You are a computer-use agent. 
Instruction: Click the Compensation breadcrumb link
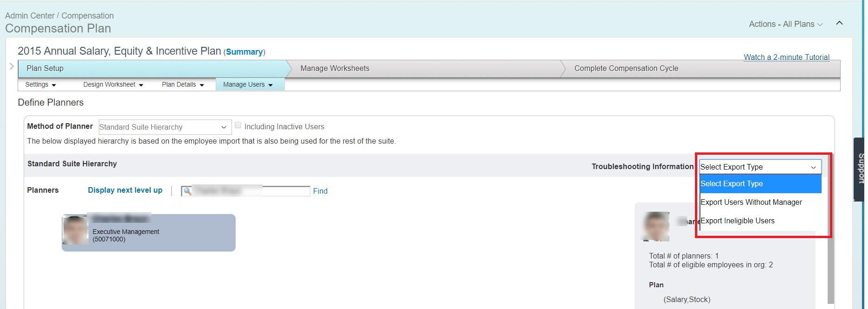point(88,16)
